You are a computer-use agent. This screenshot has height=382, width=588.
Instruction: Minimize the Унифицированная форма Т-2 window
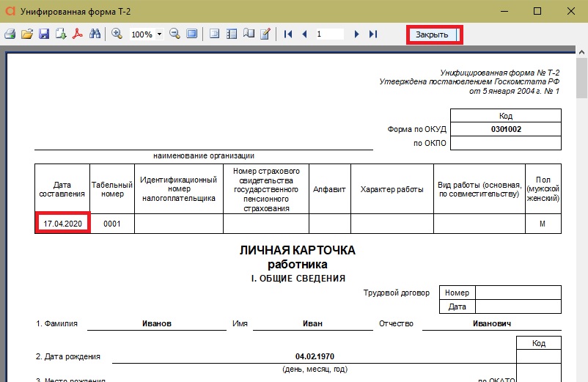pyautogui.click(x=504, y=11)
